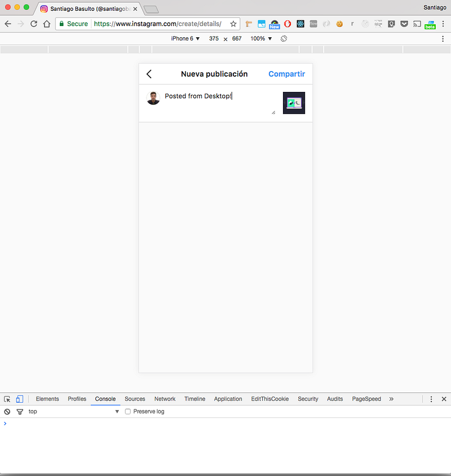The width and height of the screenshot is (451, 476).
Task: Clear the console with the clear icon
Action: point(7,412)
